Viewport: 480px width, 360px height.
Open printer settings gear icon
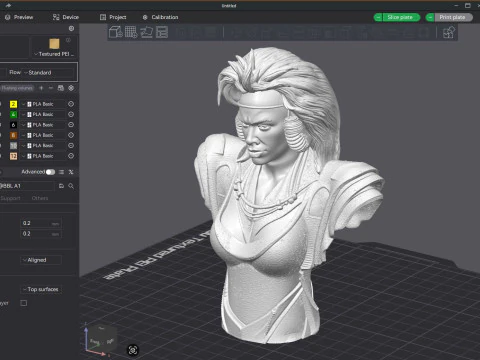coord(71,28)
